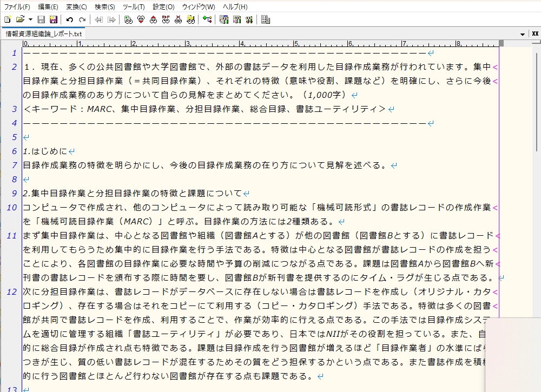Screen dimensions: 541x392
Task: Run a Grep file search
Action: 192,19
